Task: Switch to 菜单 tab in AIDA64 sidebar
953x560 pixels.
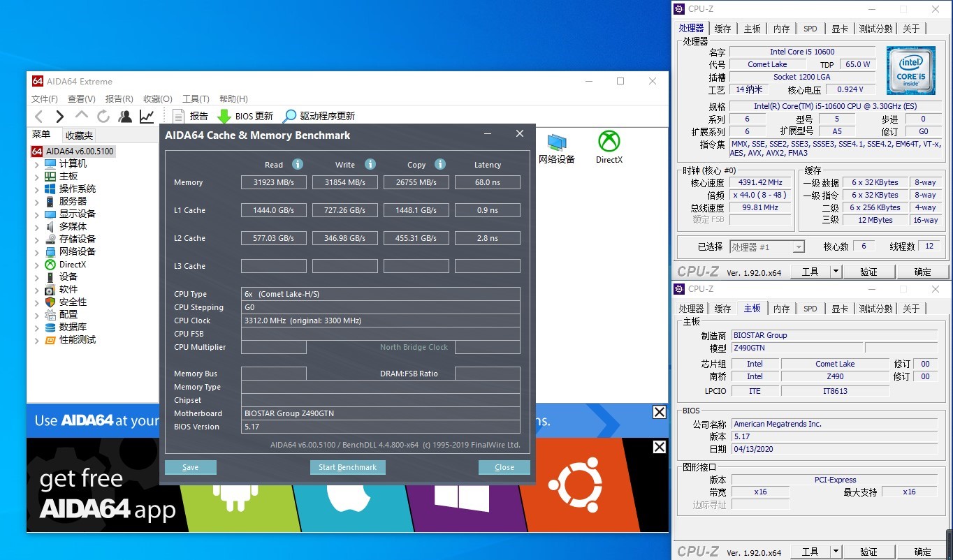Action: [x=41, y=135]
